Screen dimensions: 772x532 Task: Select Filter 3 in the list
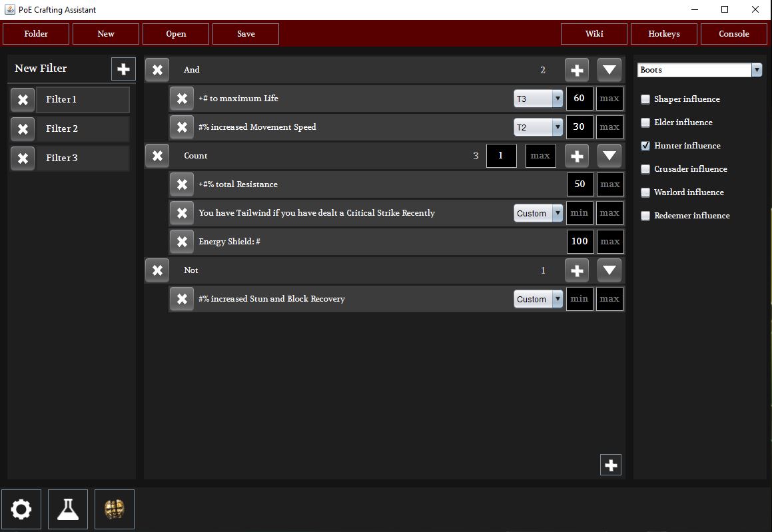click(x=83, y=158)
